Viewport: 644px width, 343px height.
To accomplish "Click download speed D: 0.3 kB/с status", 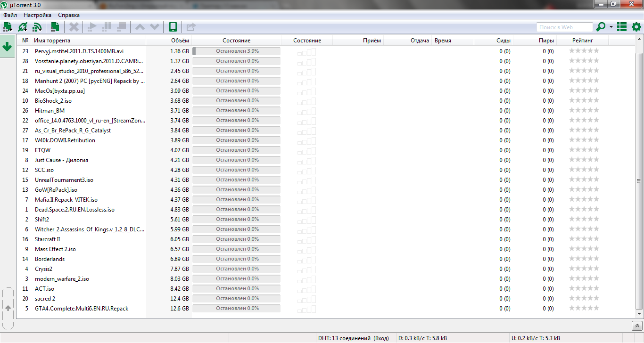I will click(x=423, y=338).
